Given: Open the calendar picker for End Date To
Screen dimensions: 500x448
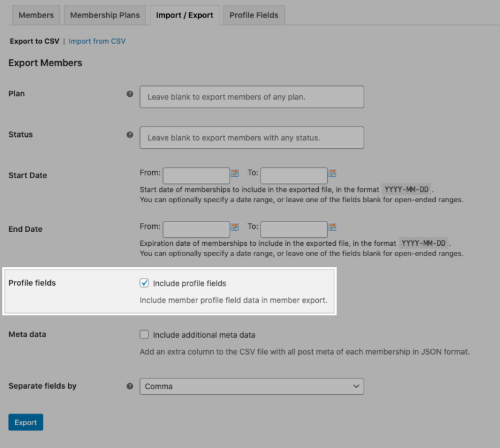Looking at the screenshot, I should 333,226.
